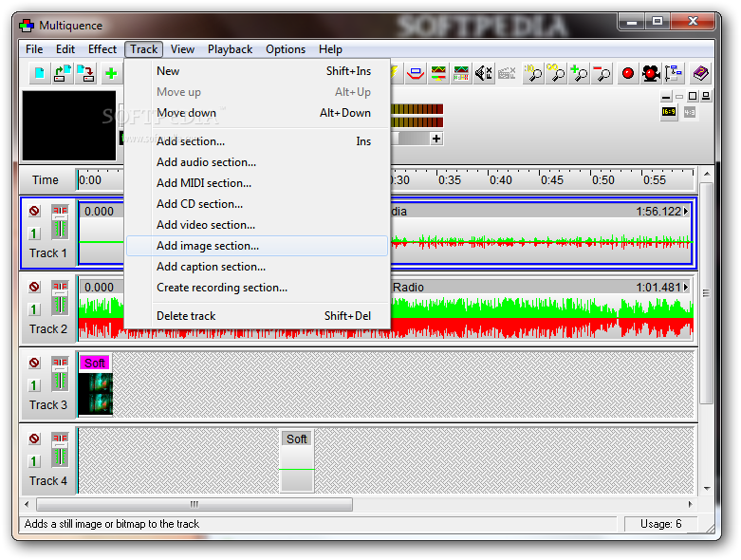Click the red and blue tray toolbar icon
Screen dimensions: 741x560
[416, 73]
